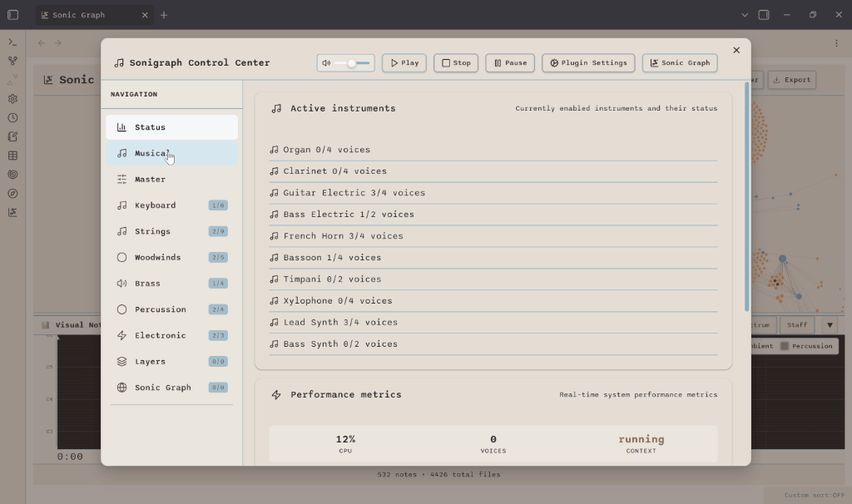This screenshot has width=852, height=504.
Task: Open the Keyboard instrument family tab
Action: pyautogui.click(x=171, y=205)
